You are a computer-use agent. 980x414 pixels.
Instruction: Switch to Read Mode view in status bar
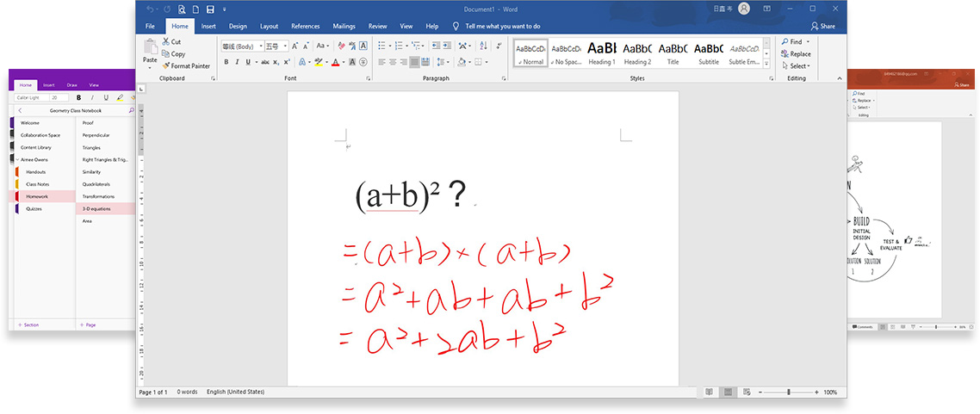point(709,392)
